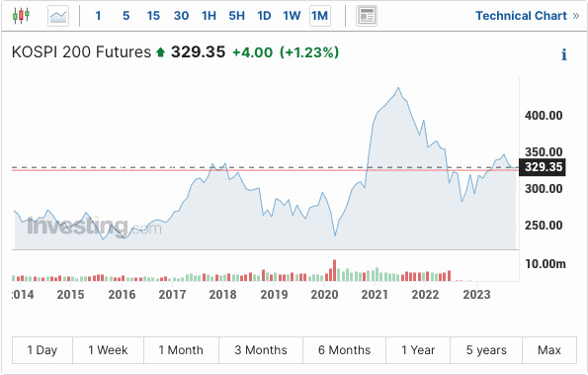Open the Technical Chart link

(528, 16)
